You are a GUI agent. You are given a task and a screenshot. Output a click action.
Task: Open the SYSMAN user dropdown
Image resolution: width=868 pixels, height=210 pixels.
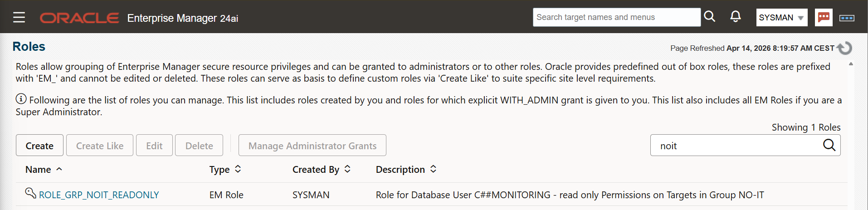click(782, 18)
